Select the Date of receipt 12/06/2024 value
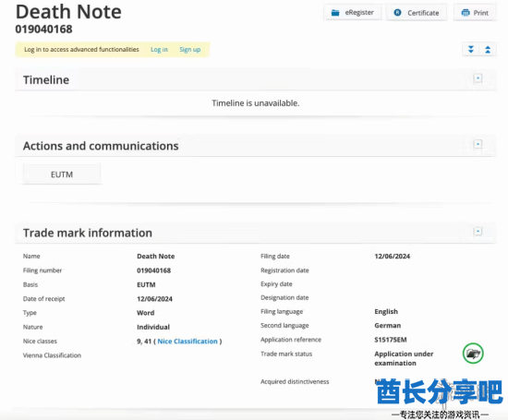 (154, 299)
